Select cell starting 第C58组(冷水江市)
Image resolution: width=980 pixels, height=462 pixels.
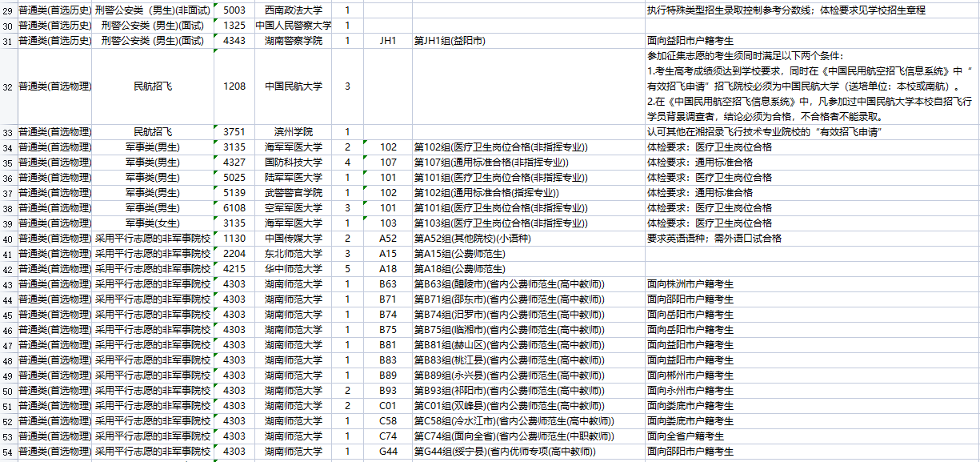529,421
